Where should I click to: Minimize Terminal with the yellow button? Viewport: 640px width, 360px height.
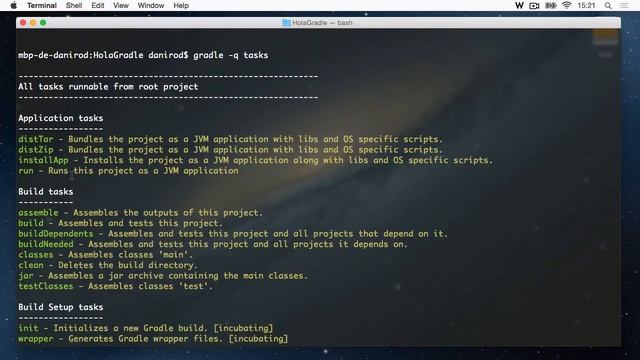click(33, 22)
